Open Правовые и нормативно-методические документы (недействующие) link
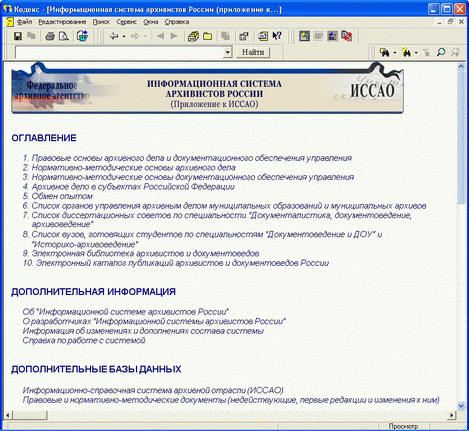Image resolution: width=469 pixels, height=431 pixels. pyautogui.click(x=231, y=400)
